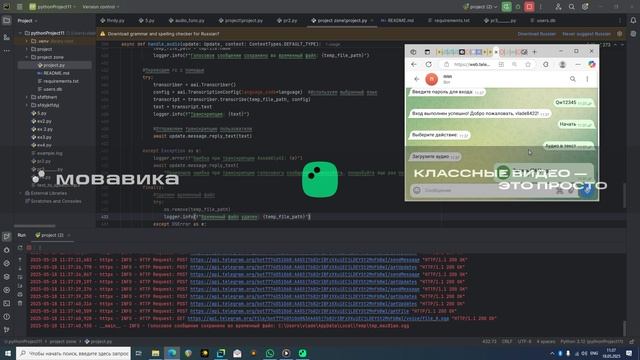The width and height of the screenshot is (640, 360).
Task: Click project.py breadcrumb in navigation bar
Action: coord(98,341)
